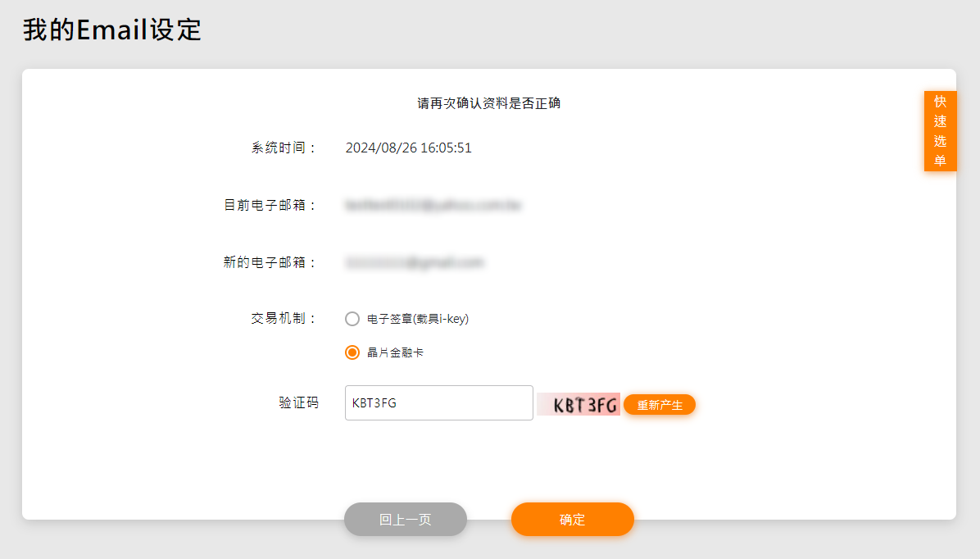
Task: Open the 快速选单 side tab
Action: pyautogui.click(x=940, y=131)
